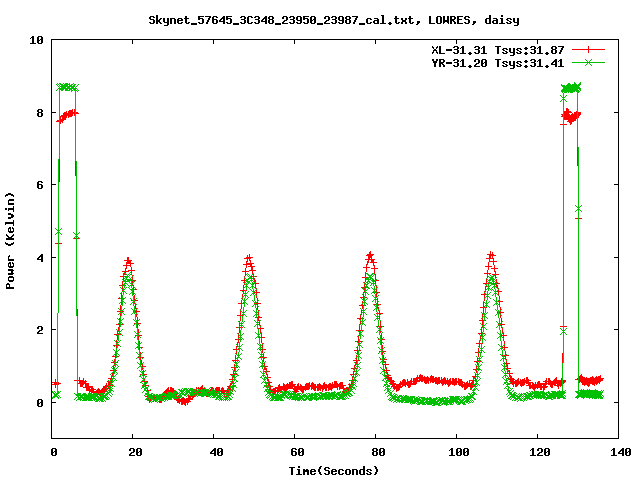Viewport: 640px width, 480px height.
Task: Click x-axis tick label 100
Action: (459, 452)
